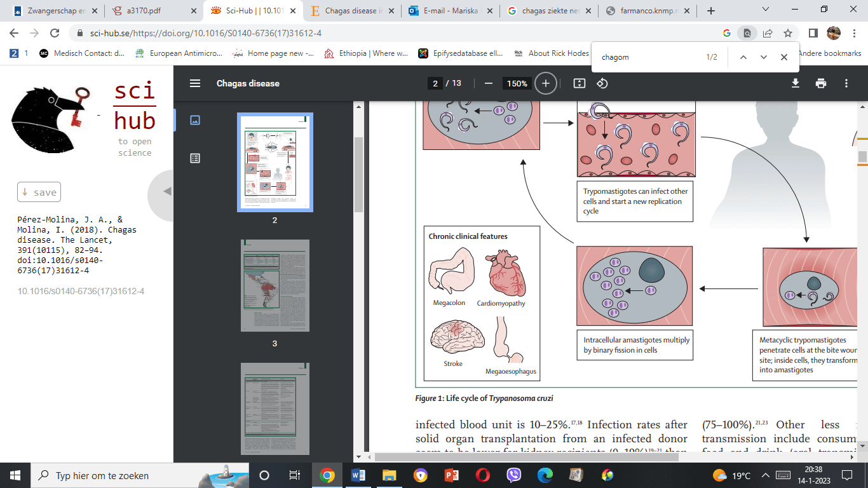This screenshot has width=868, height=488.
Task: Click the page number input field
Action: pos(436,83)
